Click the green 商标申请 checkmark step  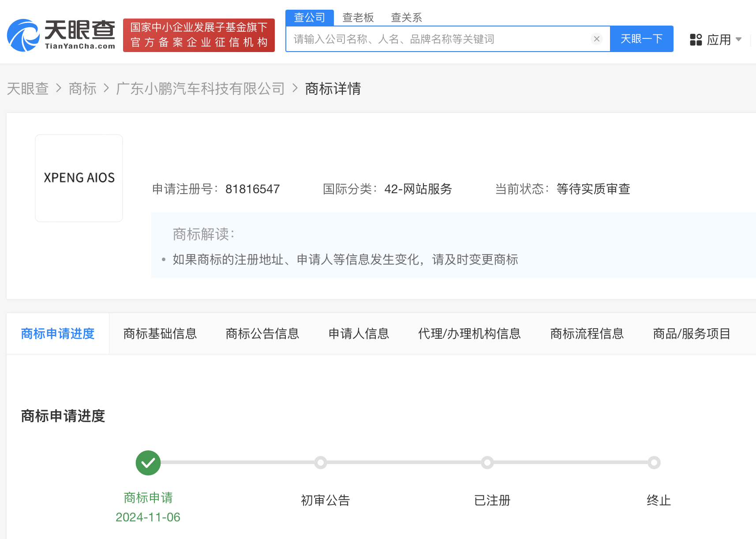pyautogui.click(x=148, y=463)
